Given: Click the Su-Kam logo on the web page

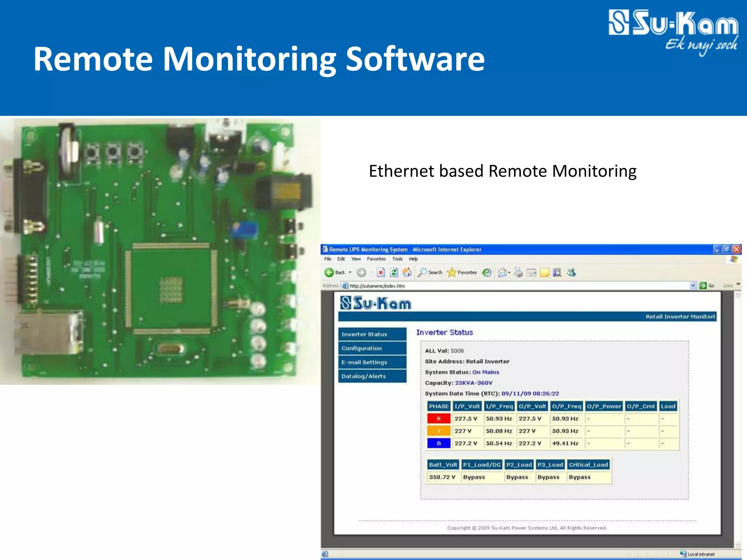Looking at the screenshot, I should (375, 303).
